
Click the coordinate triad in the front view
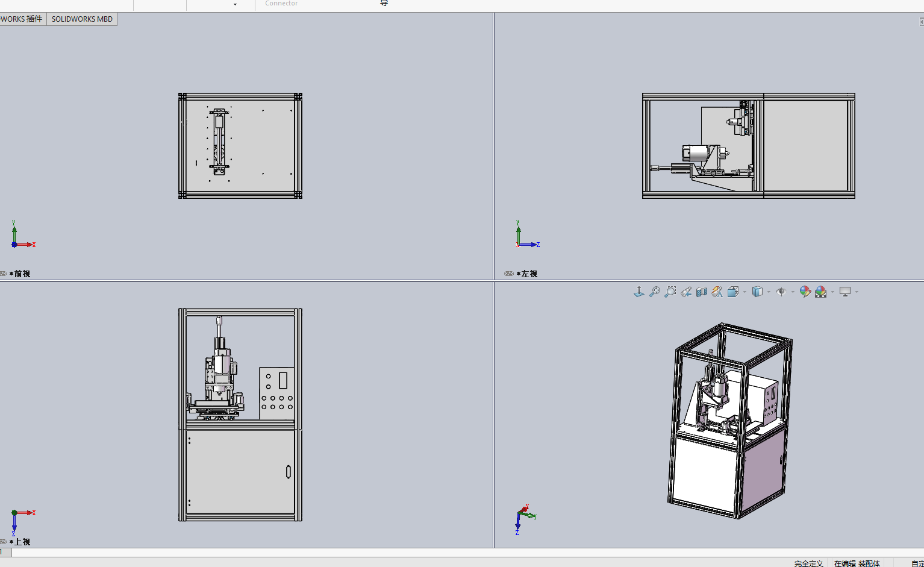[x=23, y=234]
